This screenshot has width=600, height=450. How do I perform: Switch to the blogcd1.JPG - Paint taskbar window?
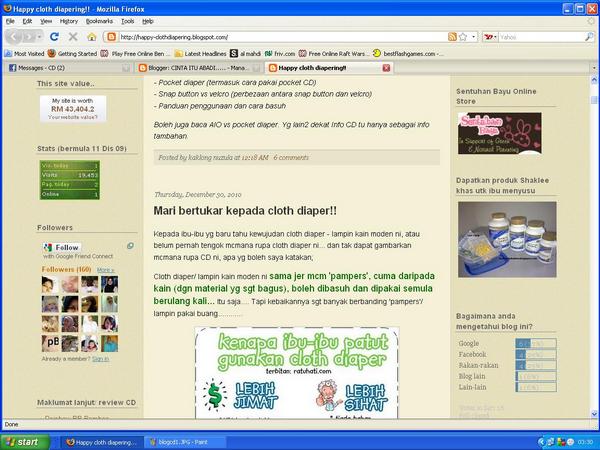tap(184, 442)
